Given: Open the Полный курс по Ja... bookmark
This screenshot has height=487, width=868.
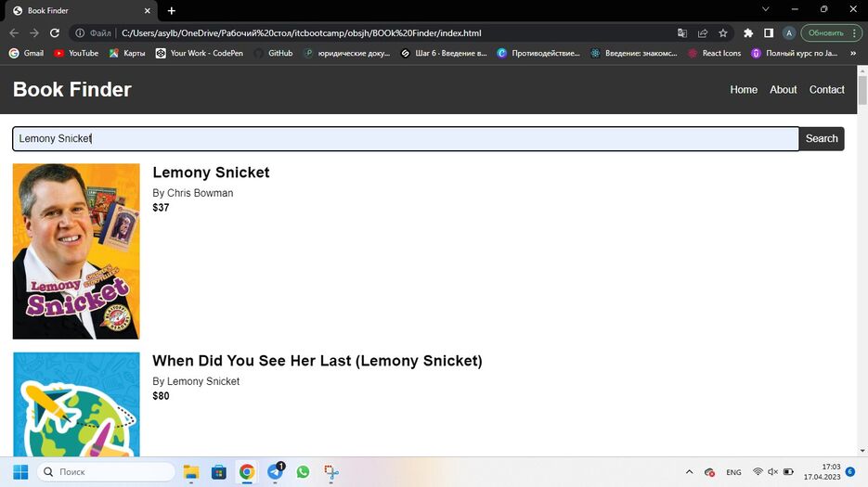Looking at the screenshot, I should (795, 53).
